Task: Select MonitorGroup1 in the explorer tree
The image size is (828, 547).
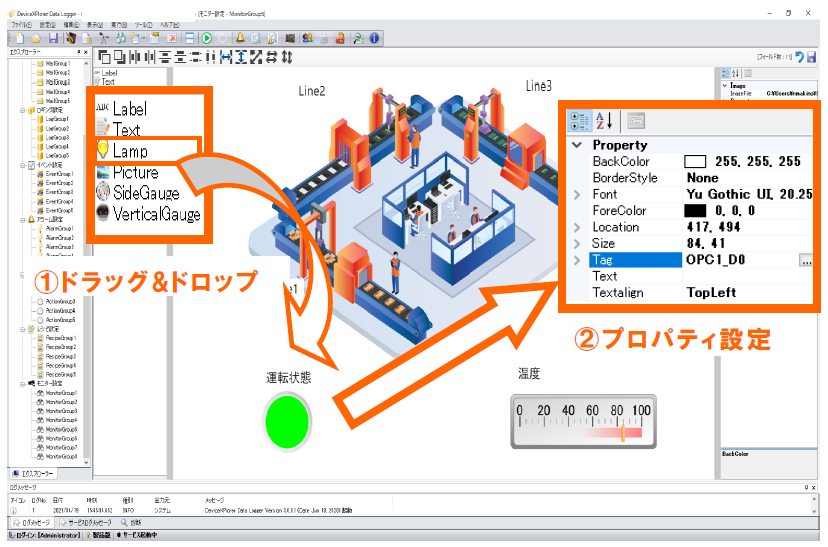Action: pos(62,393)
